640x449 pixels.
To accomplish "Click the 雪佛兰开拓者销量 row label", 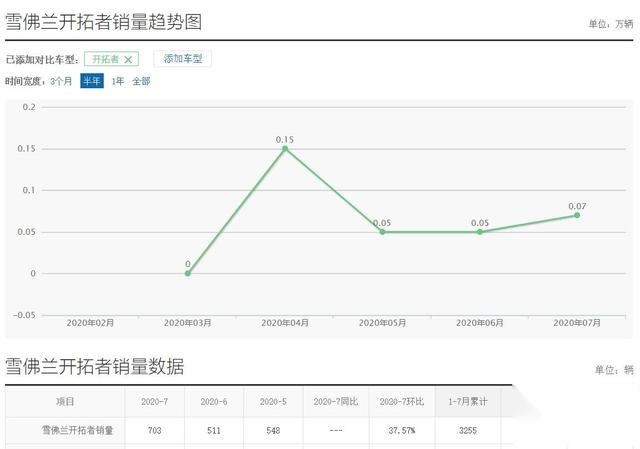I will (x=78, y=430).
